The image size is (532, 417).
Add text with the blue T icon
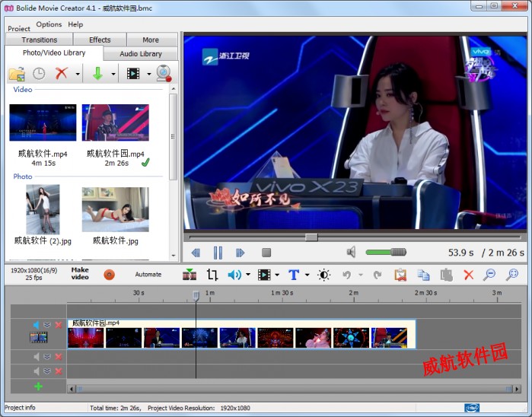[x=294, y=275]
